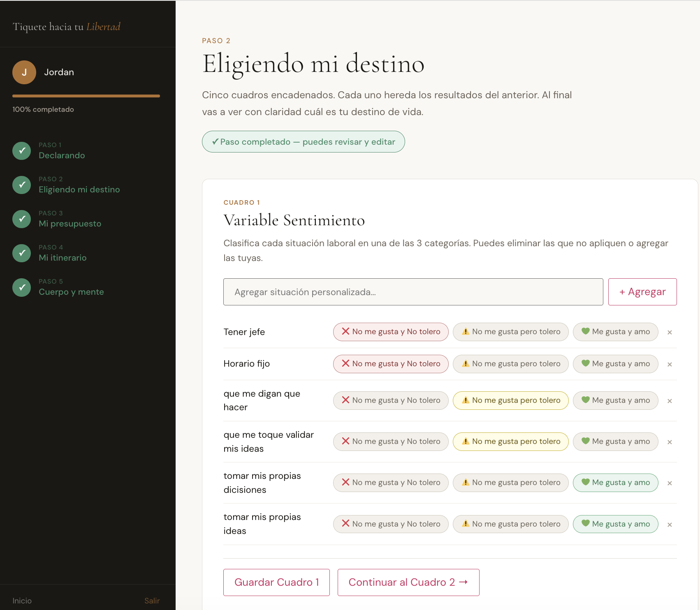
Task: Click the 'Paso completado' status badge
Action: pos(304,142)
